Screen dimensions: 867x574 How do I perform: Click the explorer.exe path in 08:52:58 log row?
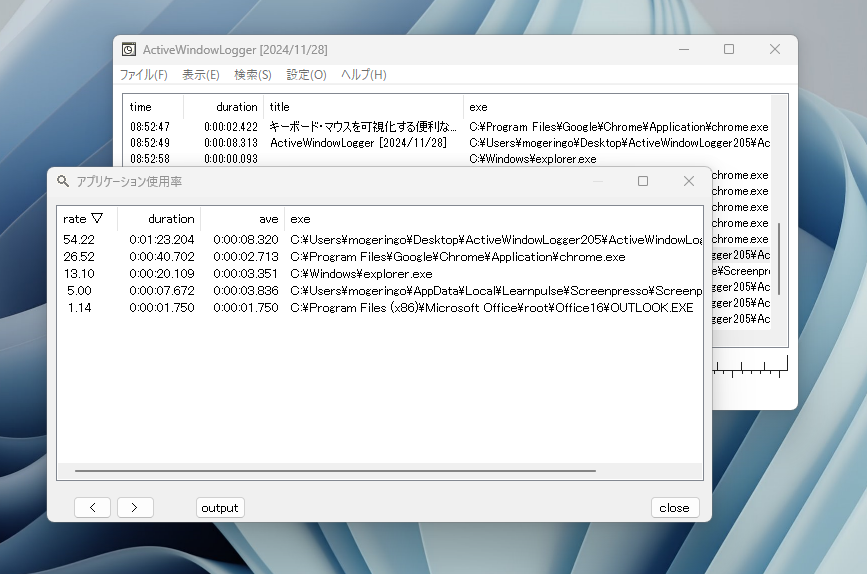coord(533,159)
